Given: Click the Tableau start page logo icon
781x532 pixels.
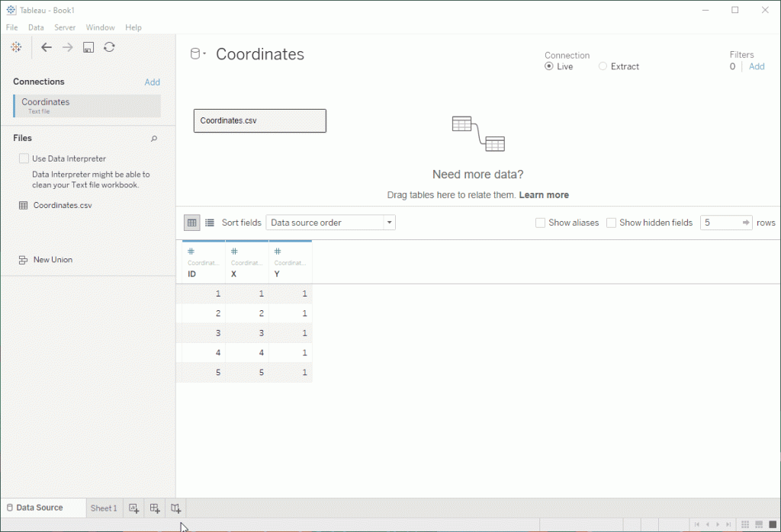Looking at the screenshot, I should [16, 47].
